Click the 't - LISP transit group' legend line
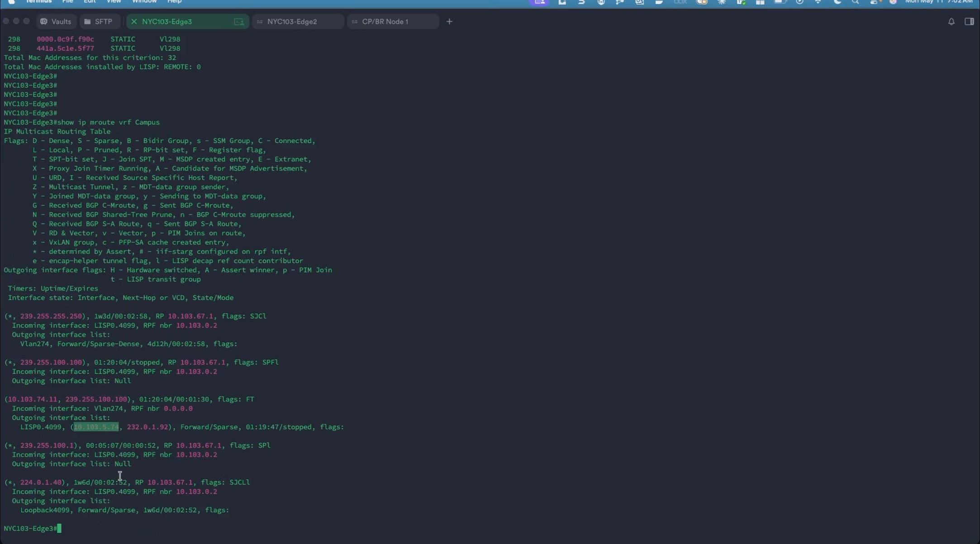This screenshot has width=980, height=544. click(156, 279)
